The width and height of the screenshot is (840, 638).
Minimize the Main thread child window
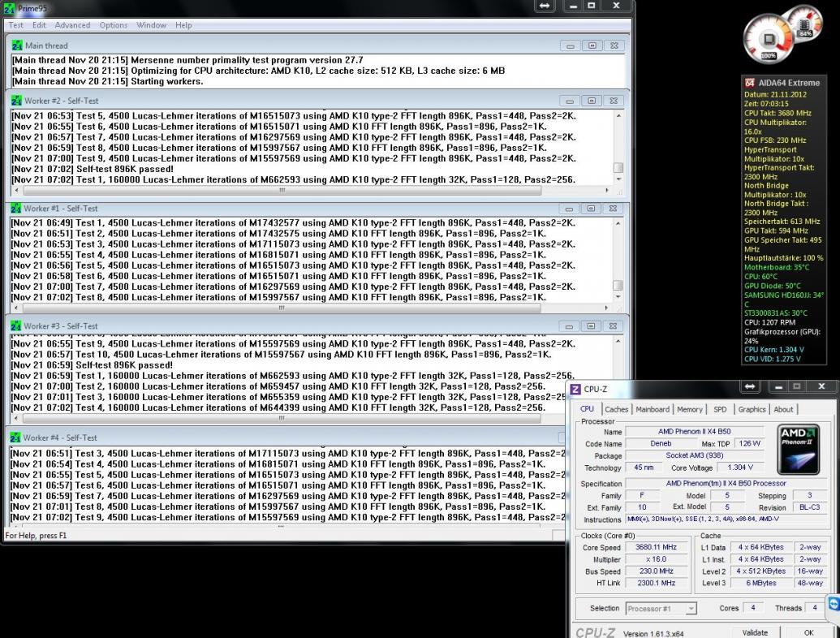coord(570,46)
